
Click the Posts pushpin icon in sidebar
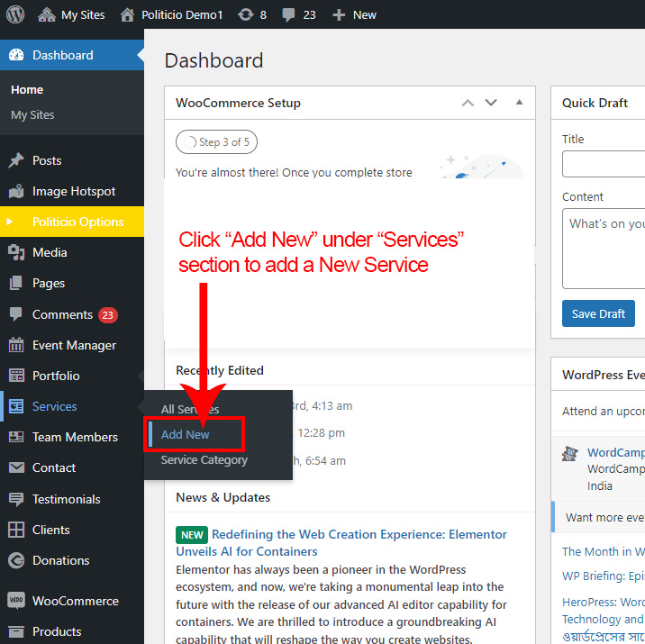coord(16,160)
